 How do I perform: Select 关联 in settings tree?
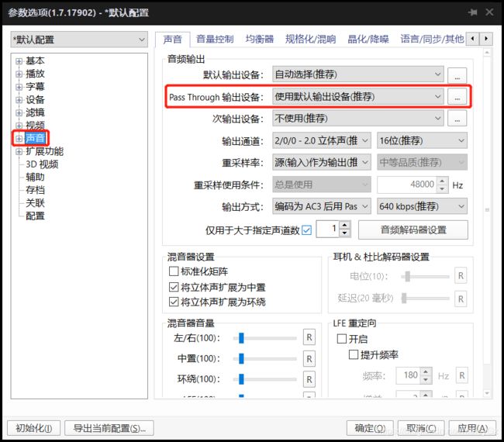click(x=35, y=203)
